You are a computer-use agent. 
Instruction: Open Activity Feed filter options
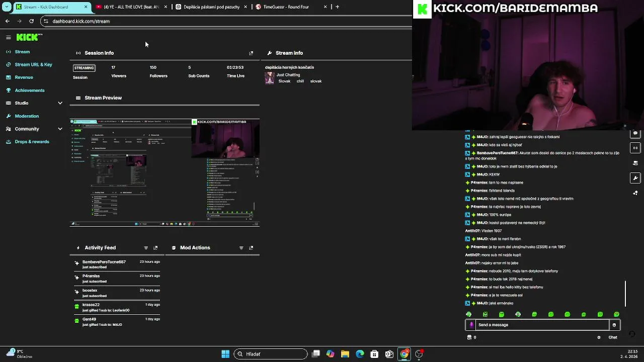(146, 248)
